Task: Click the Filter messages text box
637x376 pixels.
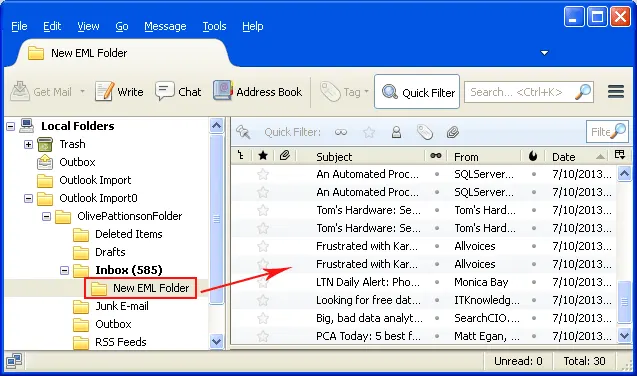Action: [607, 132]
